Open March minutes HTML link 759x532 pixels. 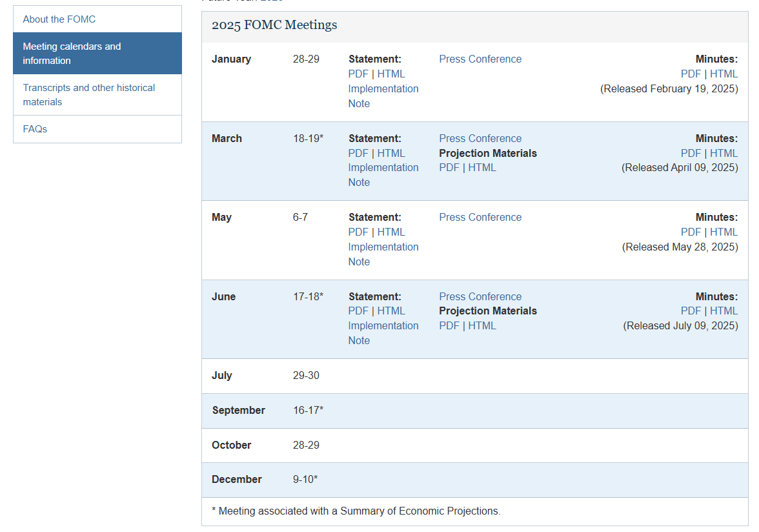[x=724, y=154]
